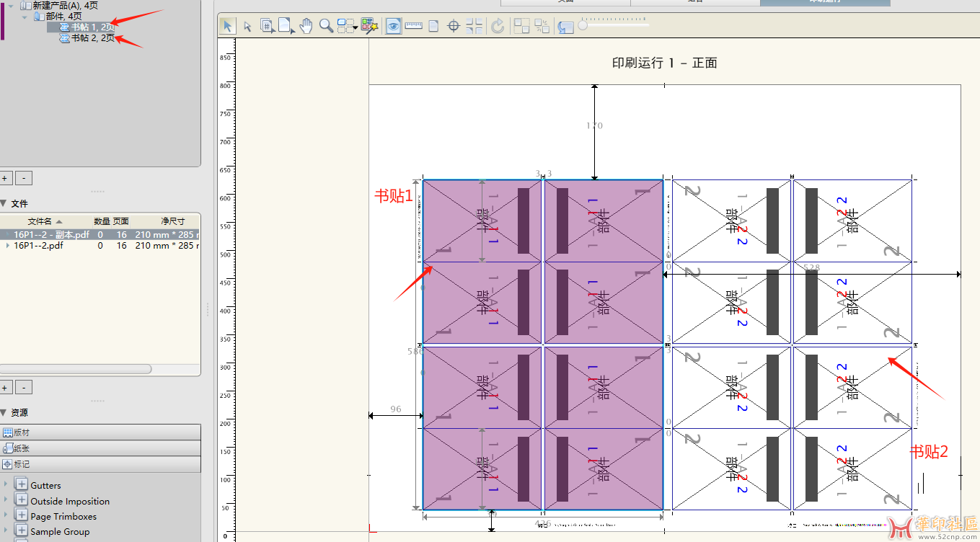Screen dimensions: 980x542
Task: Click the 新建产品(A) product icon
Action: (26, 5)
